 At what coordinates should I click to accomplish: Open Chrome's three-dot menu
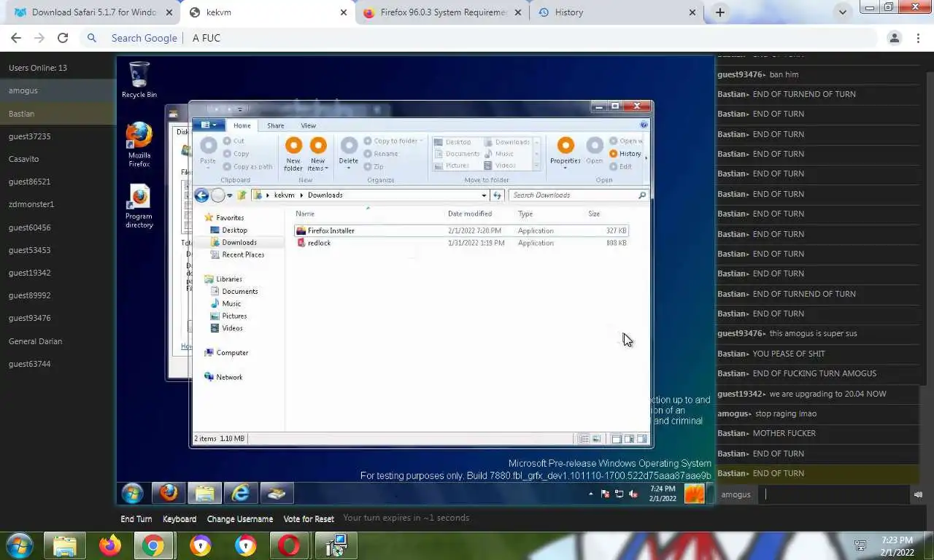tap(918, 38)
